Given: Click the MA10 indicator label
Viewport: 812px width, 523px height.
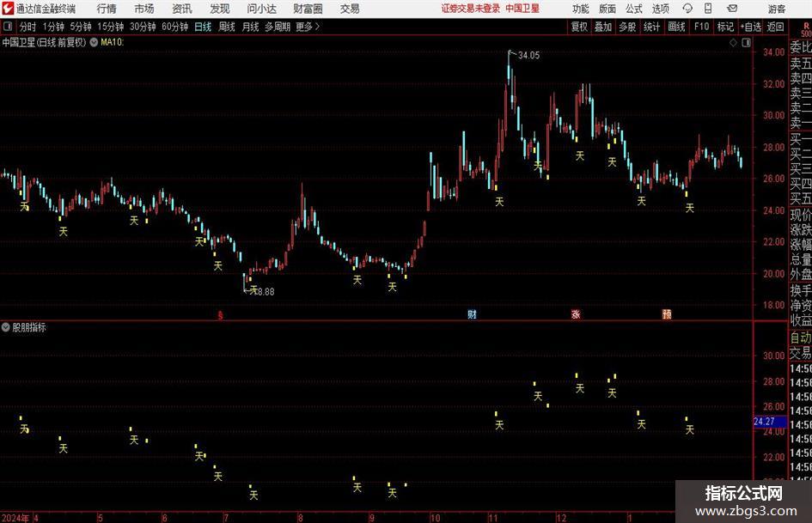Looking at the screenshot, I should pyautogui.click(x=113, y=42).
